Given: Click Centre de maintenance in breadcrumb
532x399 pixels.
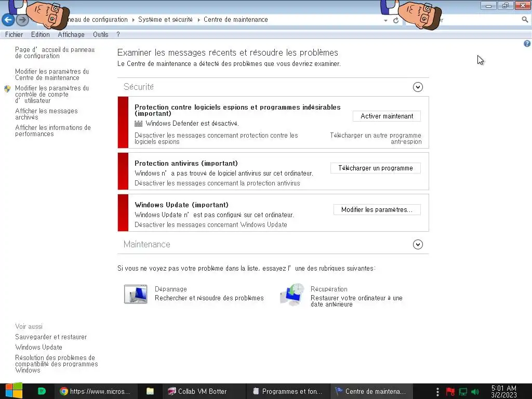Looking at the screenshot, I should [236, 20].
